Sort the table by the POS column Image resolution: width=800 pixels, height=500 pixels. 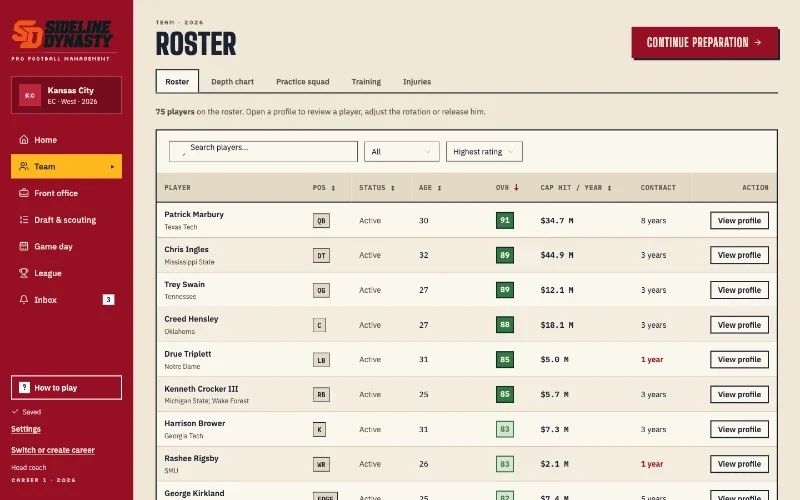click(324, 188)
